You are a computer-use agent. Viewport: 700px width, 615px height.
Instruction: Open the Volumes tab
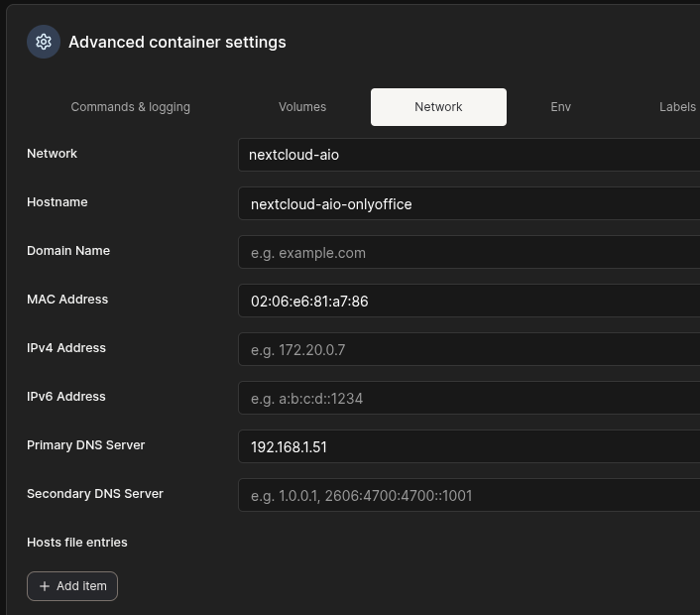302,107
